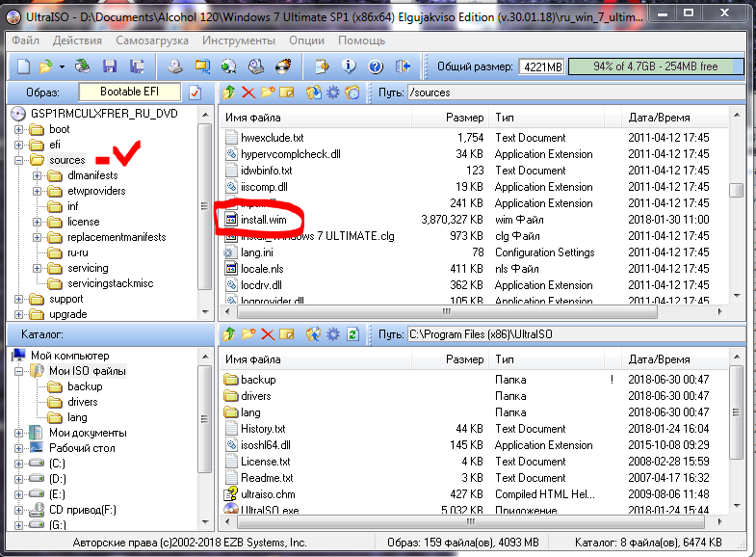This screenshot has width=756, height=557.
Task: Click the local path field showing UltraISO
Action: pyautogui.click(x=576, y=334)
